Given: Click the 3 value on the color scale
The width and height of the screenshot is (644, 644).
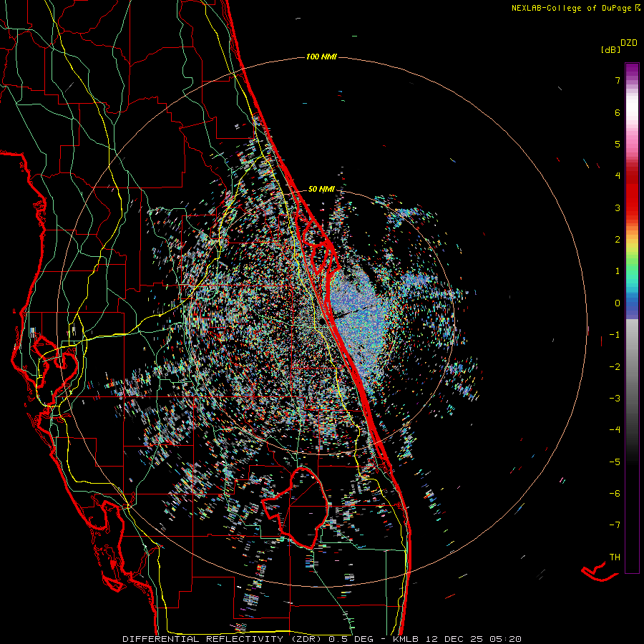Looking at the screenshot, I should pos(618,208).
